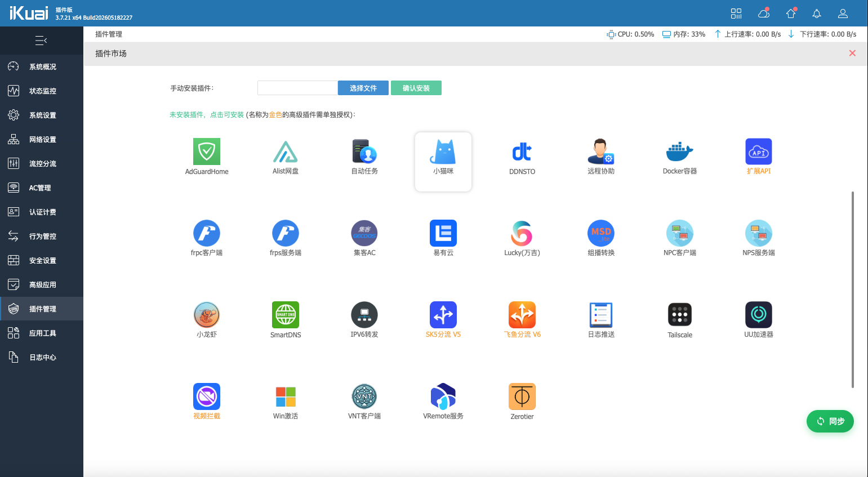
Task: Open the apps grid icon in header
Action: coord(736,14)
